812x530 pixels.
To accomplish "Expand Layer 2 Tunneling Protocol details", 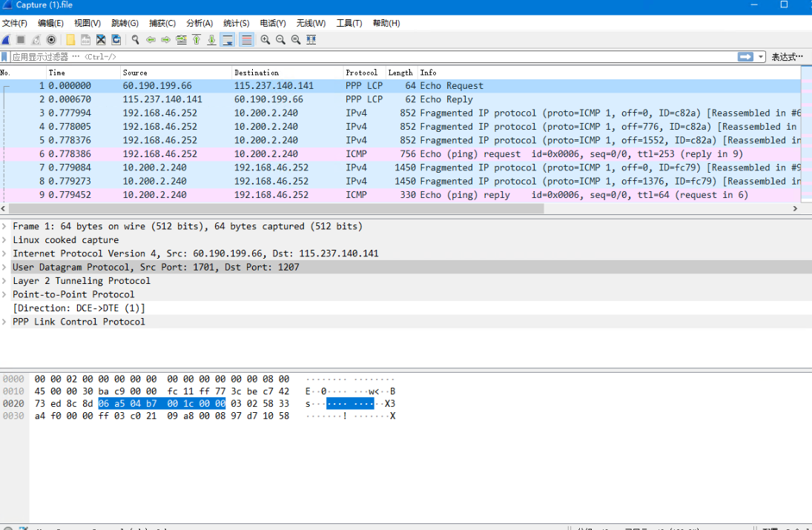I will pyautogui.click(x=5, y=281).
